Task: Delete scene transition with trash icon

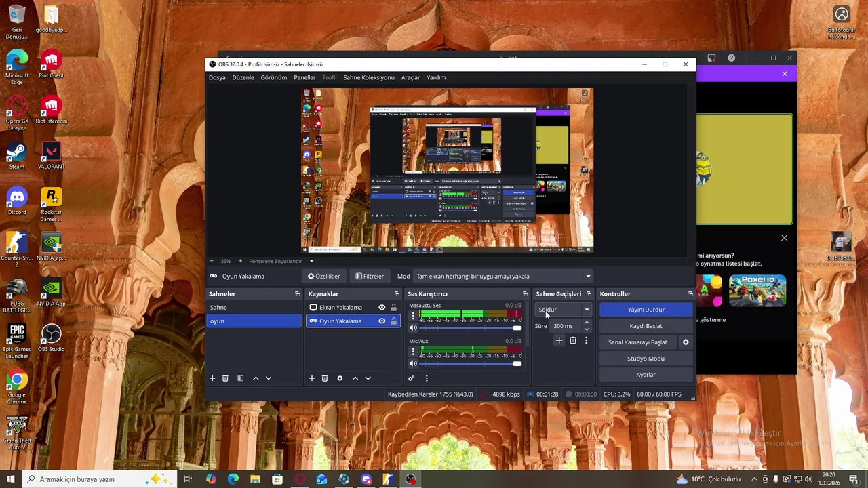Action: (573, 340)
